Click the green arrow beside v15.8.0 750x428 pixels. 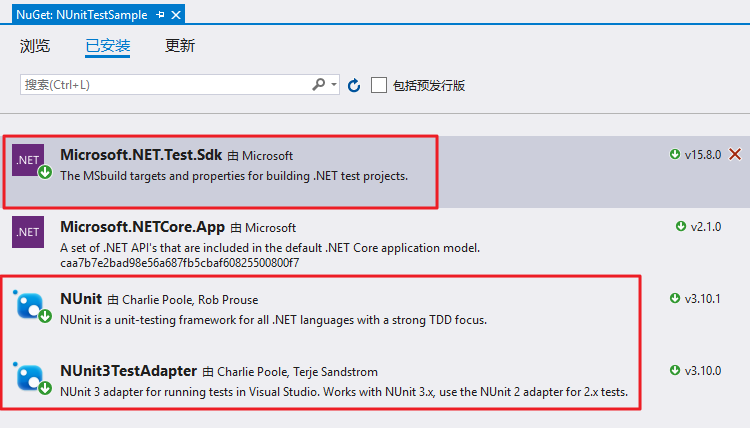coord(675,154)
